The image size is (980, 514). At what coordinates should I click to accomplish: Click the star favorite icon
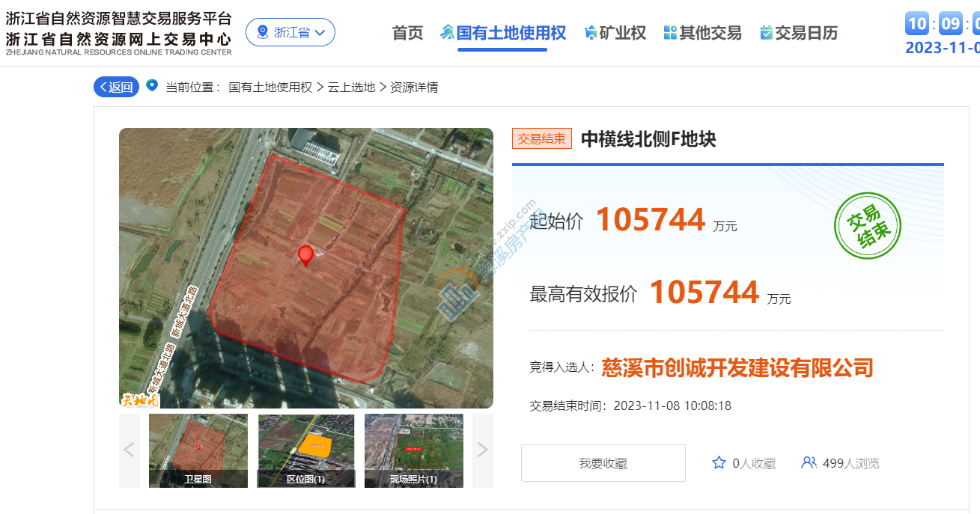click(x=719, y=463)
